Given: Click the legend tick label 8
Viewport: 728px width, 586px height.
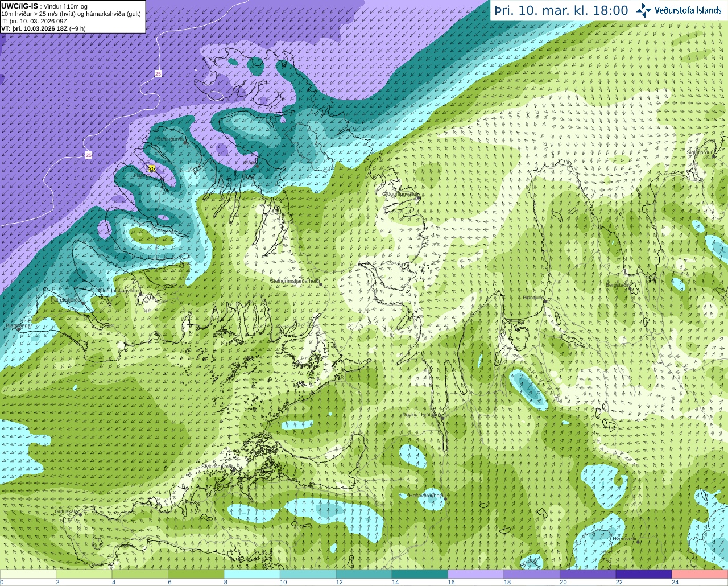Looking at the screenshot, I should tap(226, 582).
